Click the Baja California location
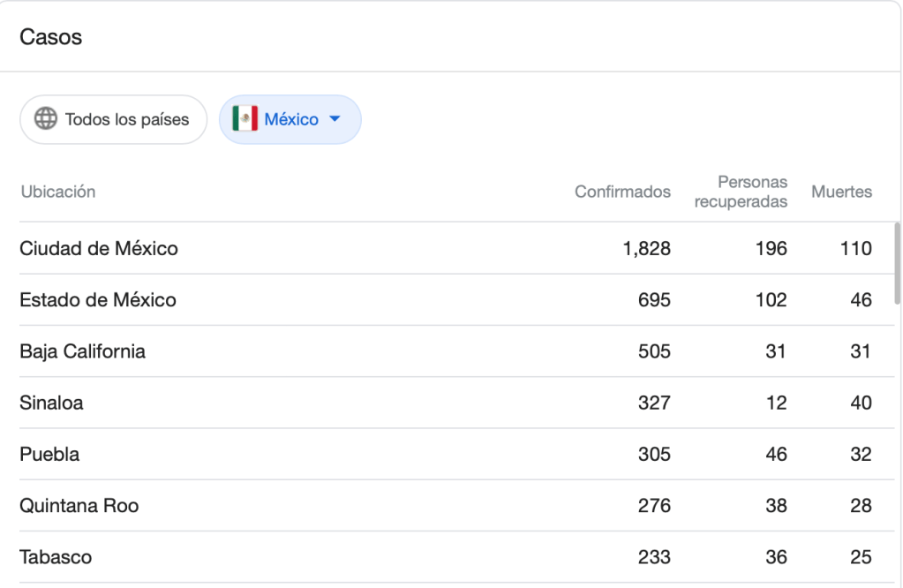Screen dimensions: 903x588 click(82, 351)
